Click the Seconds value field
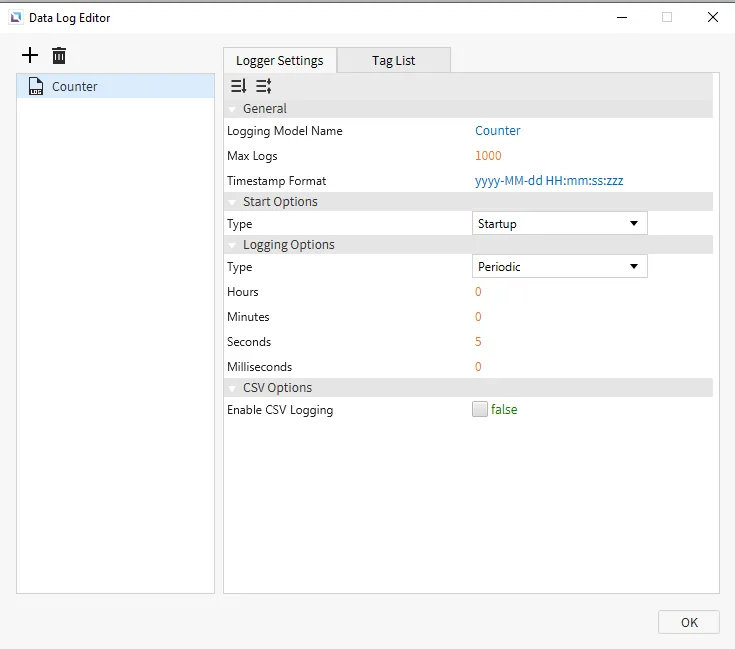Image resolution: width=735 pixels, height=649 pixels. (x=478, y=342)
